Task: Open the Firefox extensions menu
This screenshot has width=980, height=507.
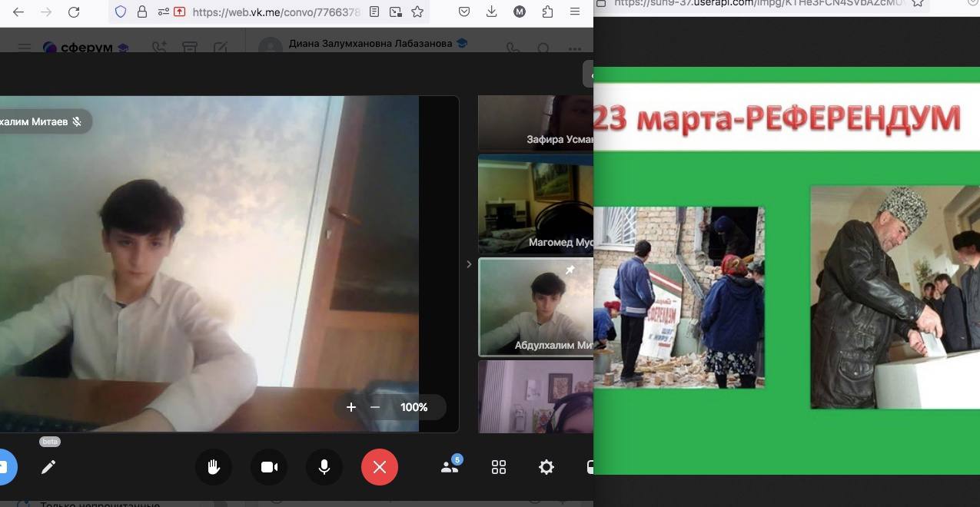Action: pos(547,12)
